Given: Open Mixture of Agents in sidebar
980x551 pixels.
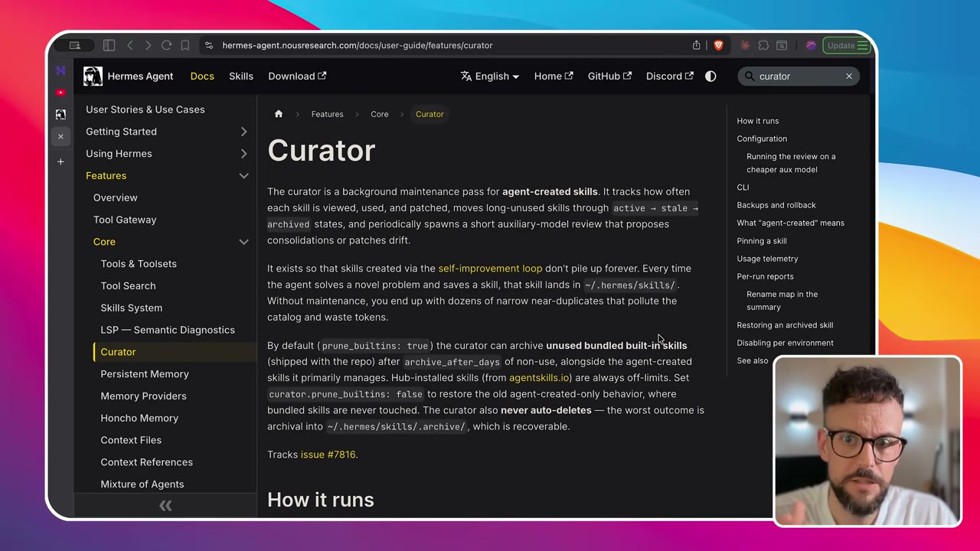Looking at the screenshot, I should (142, 484).
